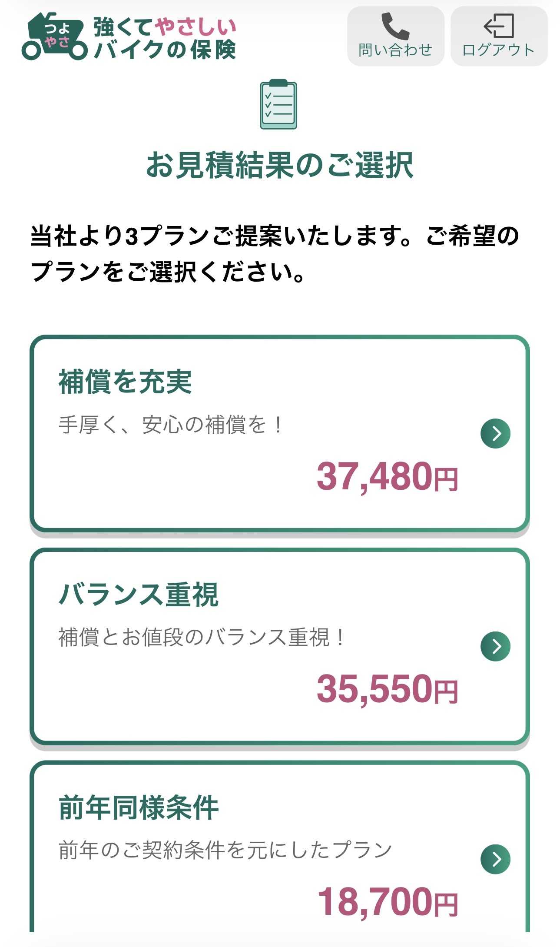Select the ログアウト button
The width and height of the screenshot is (560, 947).
499,36
